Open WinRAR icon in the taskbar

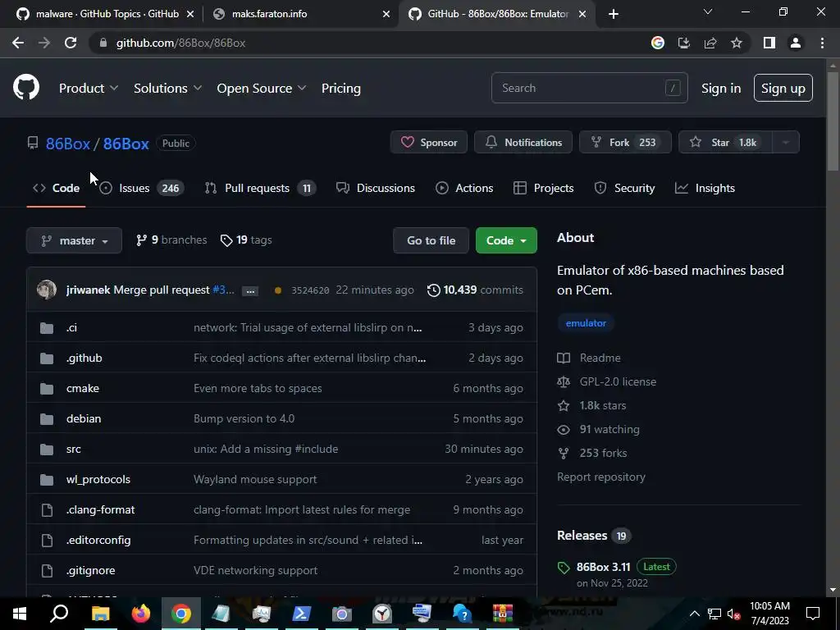[x=503, y=614]
